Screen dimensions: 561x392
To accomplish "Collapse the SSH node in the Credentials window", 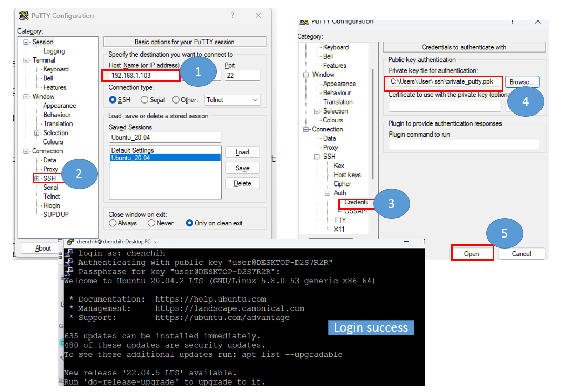I will coord(317,157).
